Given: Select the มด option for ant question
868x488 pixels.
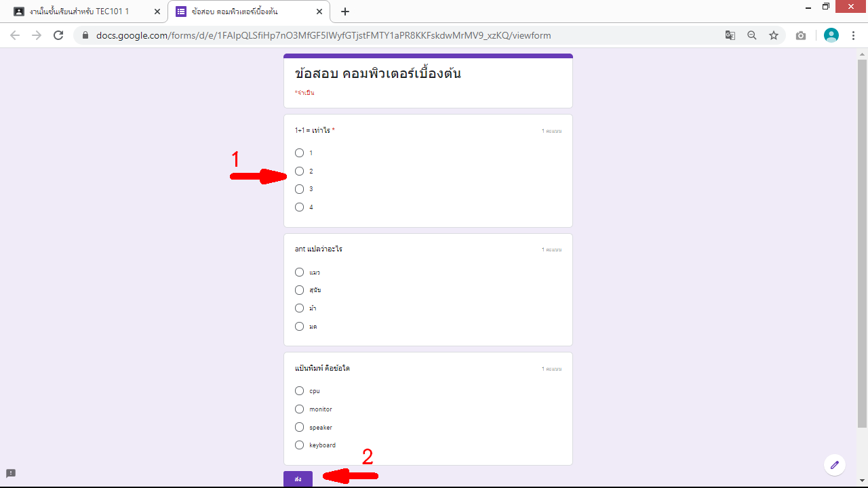Looking at the screenshot, I should pyautogui.click(x=299, y=326).
